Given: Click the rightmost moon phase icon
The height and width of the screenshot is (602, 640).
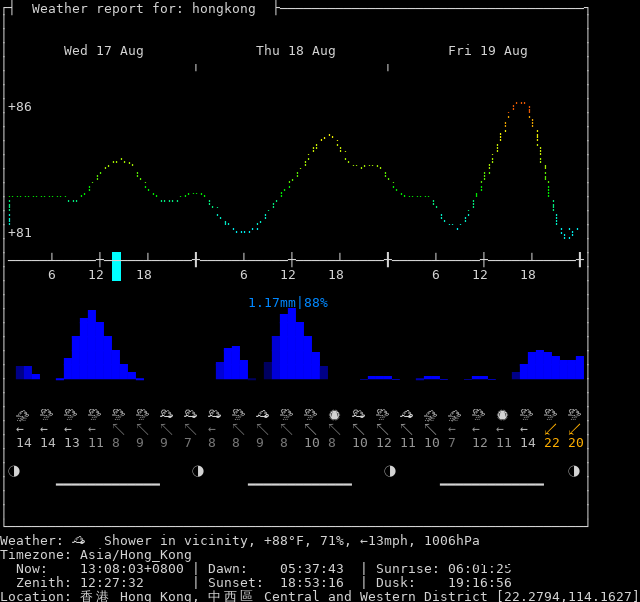Looking at the screenshot, I should [x=574, y=471].
